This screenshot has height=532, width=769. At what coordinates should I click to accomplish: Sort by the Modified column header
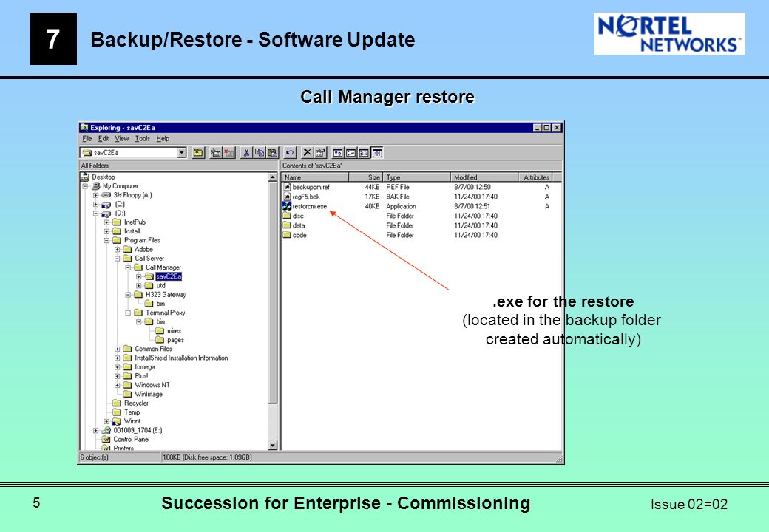(484, 177)
